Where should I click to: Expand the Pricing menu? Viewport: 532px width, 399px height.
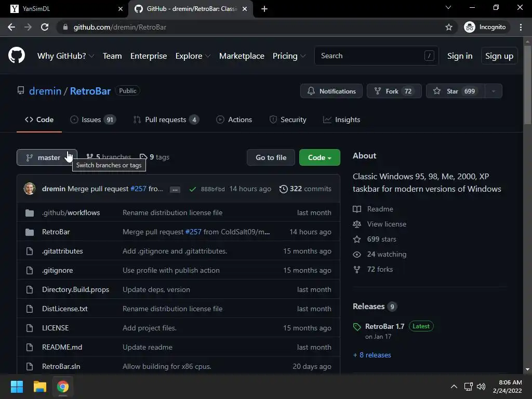coord(289,56)
